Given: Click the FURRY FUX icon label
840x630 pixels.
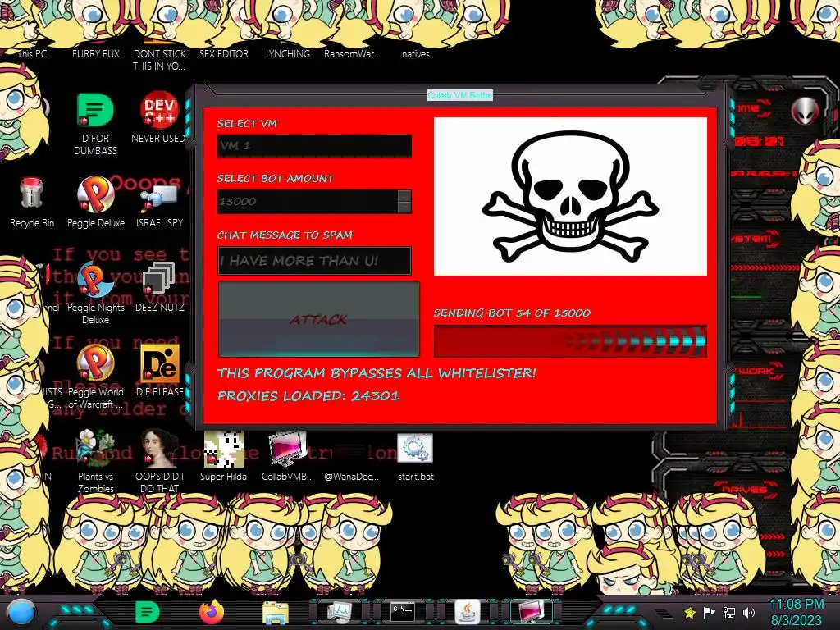Looking at the screenshot, I should 96,54.
